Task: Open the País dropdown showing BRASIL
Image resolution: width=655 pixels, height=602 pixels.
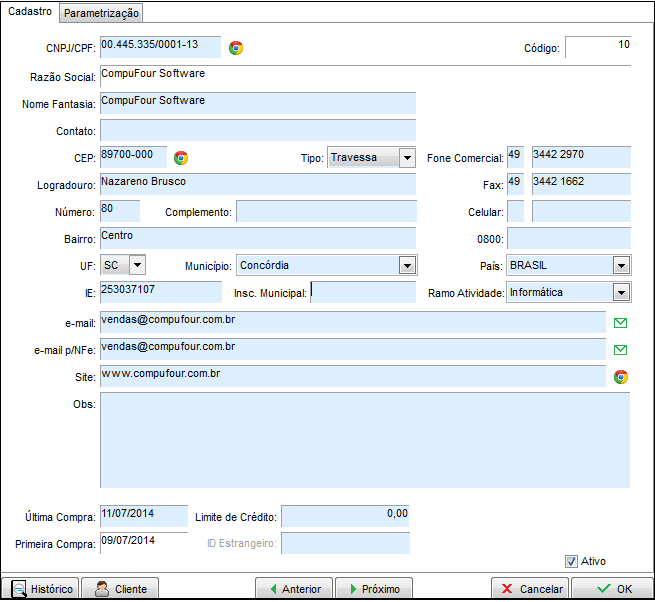Action: [x=621, y=265]
